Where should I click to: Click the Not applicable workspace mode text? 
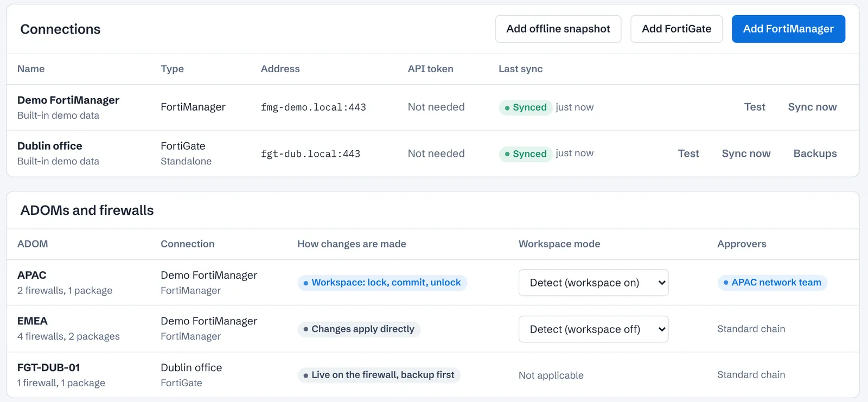point(551,375)
